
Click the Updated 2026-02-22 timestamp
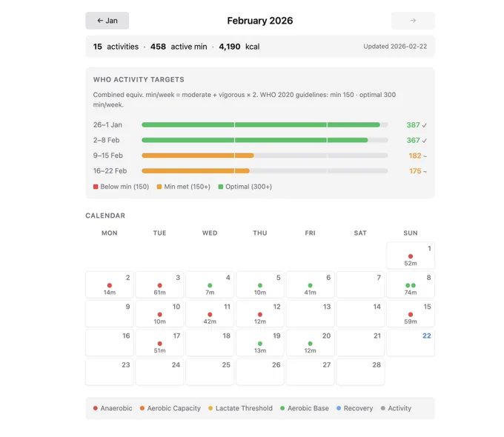(395, 46)
